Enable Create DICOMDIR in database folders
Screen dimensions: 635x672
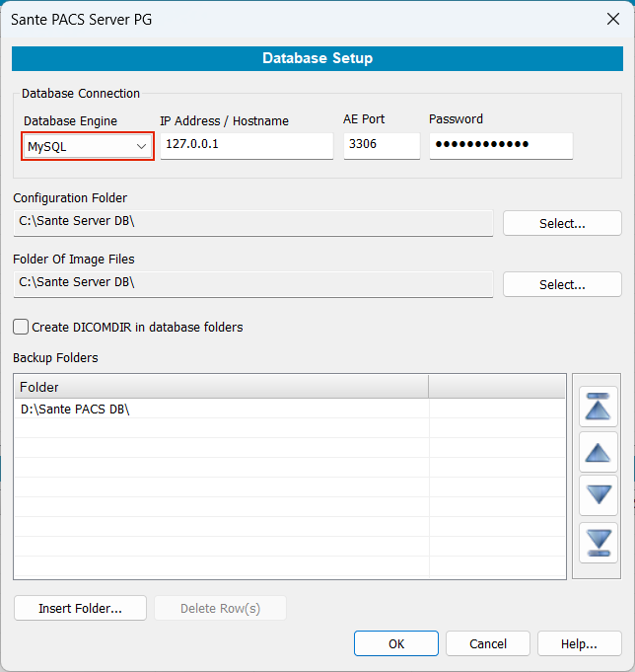(21, 327)
